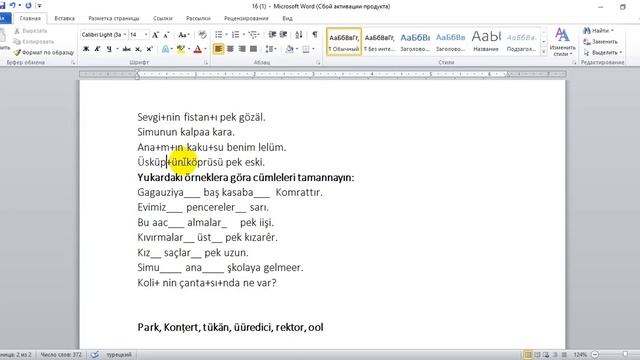Image resolution: width=640 pixels, height=360 pixels.
Task: Decrease paragraph indent
Action: (x=272, y=35)
